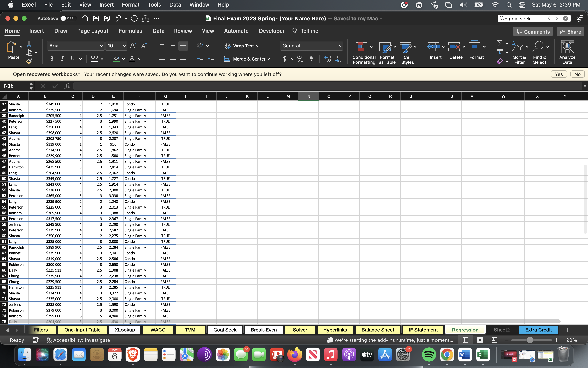588x368 pixels.
Task: Switch to the Solver sheet tab
Action: pos(300,330)
